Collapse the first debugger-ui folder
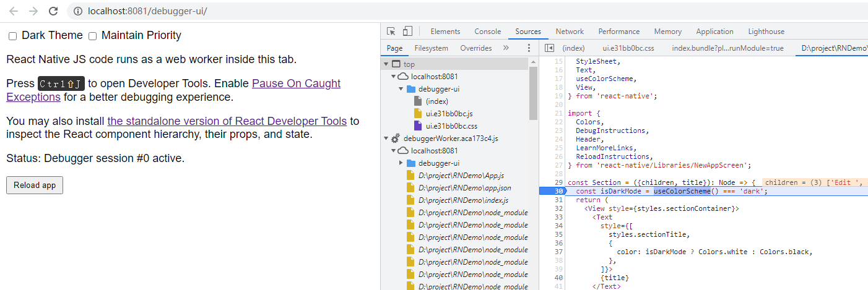Image resolution: width=868 pixels, height=290 pixels. point(401,89)
